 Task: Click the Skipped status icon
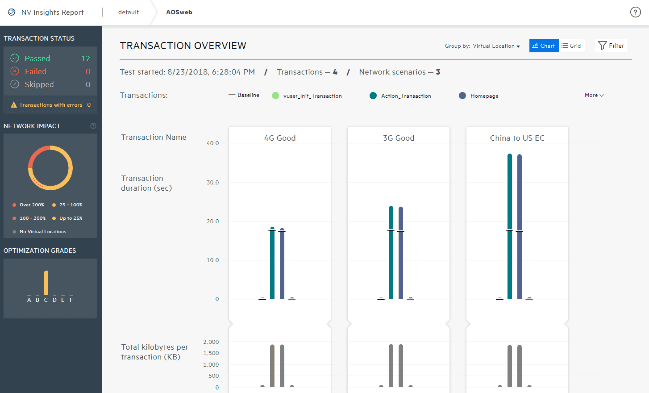click(14, 84)
